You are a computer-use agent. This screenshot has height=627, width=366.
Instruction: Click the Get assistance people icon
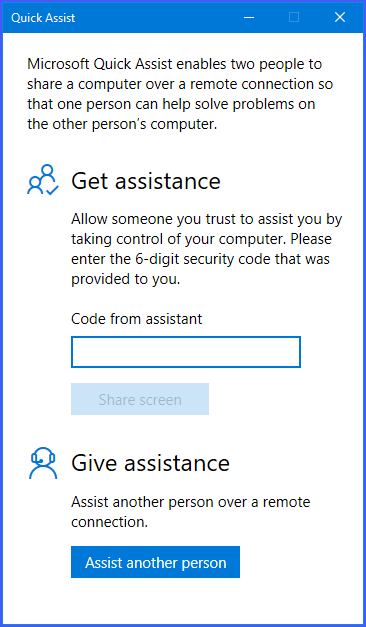coord(43,180)
